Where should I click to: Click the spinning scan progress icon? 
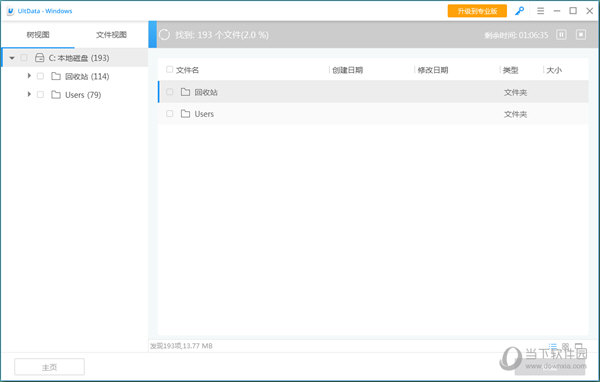(x=165, y=35)
